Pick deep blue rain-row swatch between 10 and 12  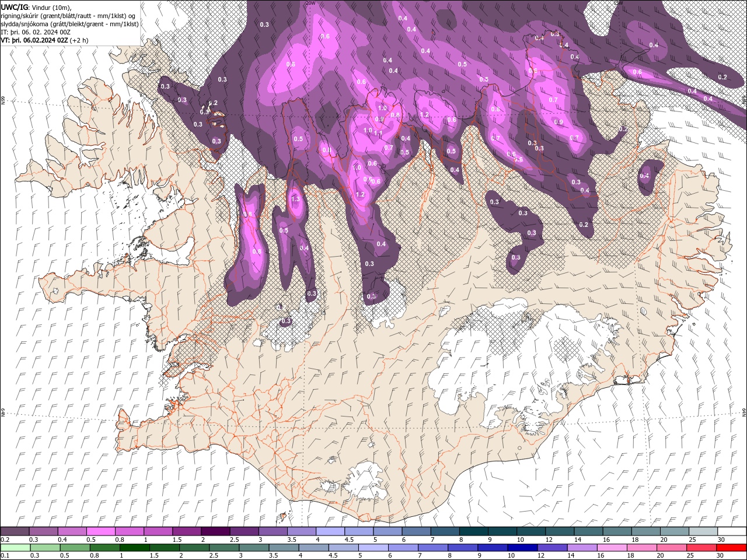coord(523,547)
